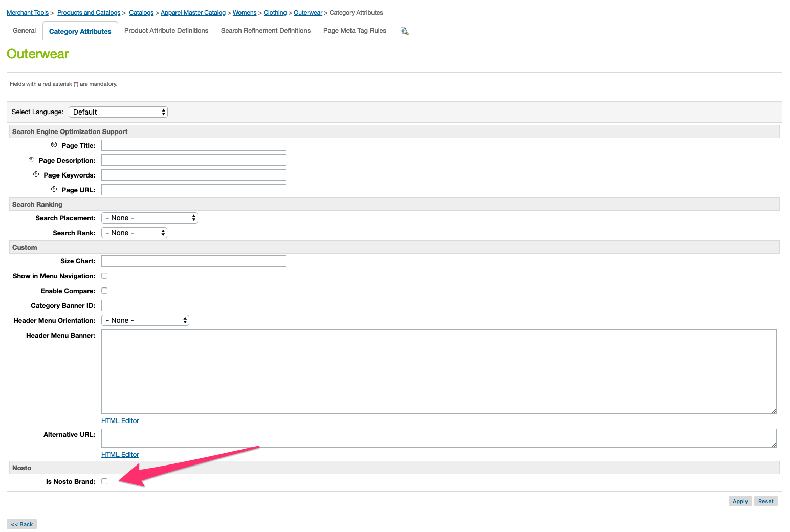
Task: Tick the Is Nosto Brand checkbox
Action: (x=104, y=481)
